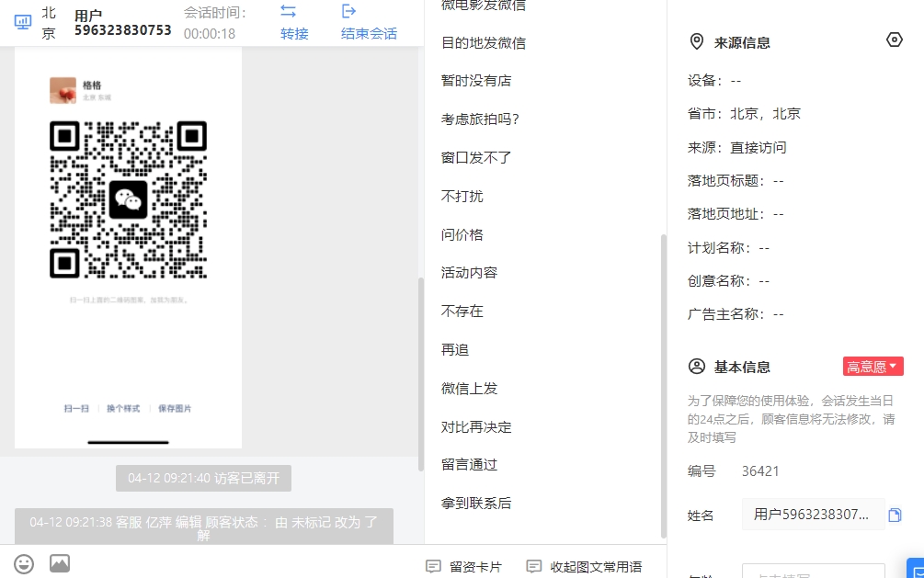Select quick phrase 目的地发微信

click(x=484, y=43)
